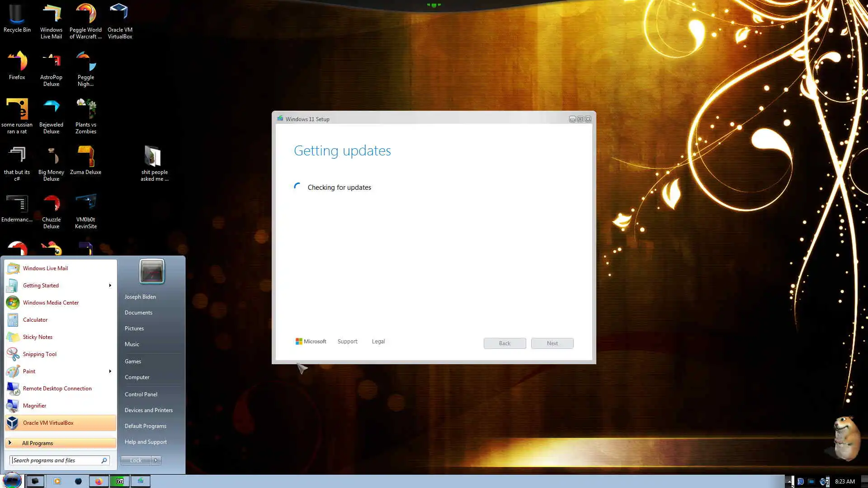
Task: Open Firefox from the taskbar
Action: pyautogui.click(x=99, y=481)
